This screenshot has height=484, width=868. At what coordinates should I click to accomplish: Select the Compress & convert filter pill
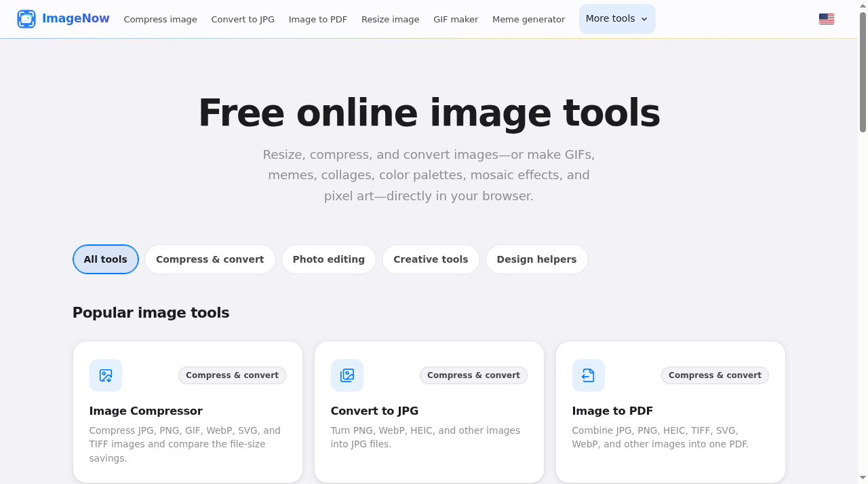tap(210, 259)
